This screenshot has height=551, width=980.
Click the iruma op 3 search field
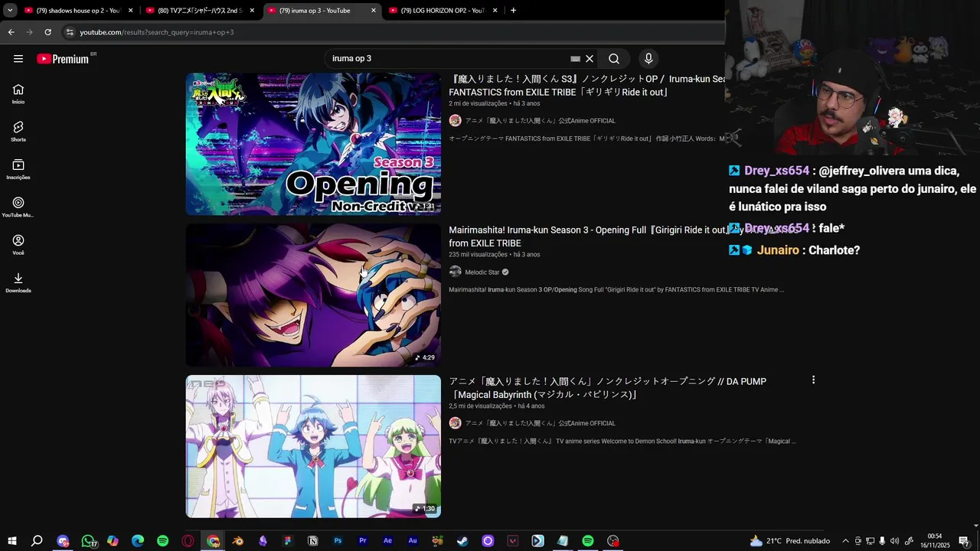pos(448,59)
